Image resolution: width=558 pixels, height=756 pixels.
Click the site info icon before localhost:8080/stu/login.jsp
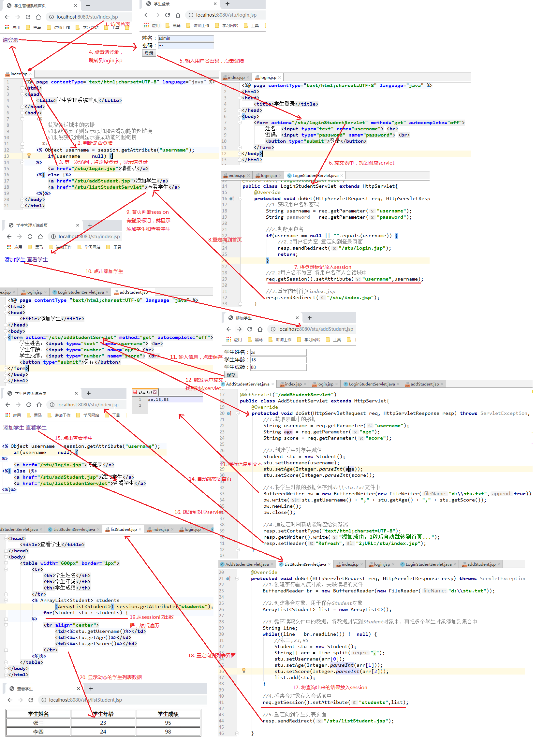coord(191,15)
